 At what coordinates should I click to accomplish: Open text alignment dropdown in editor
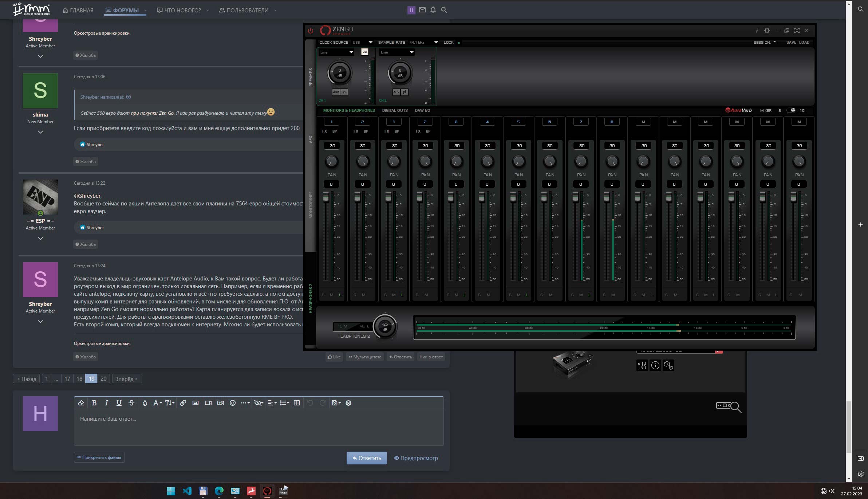[x=272, y=403]
